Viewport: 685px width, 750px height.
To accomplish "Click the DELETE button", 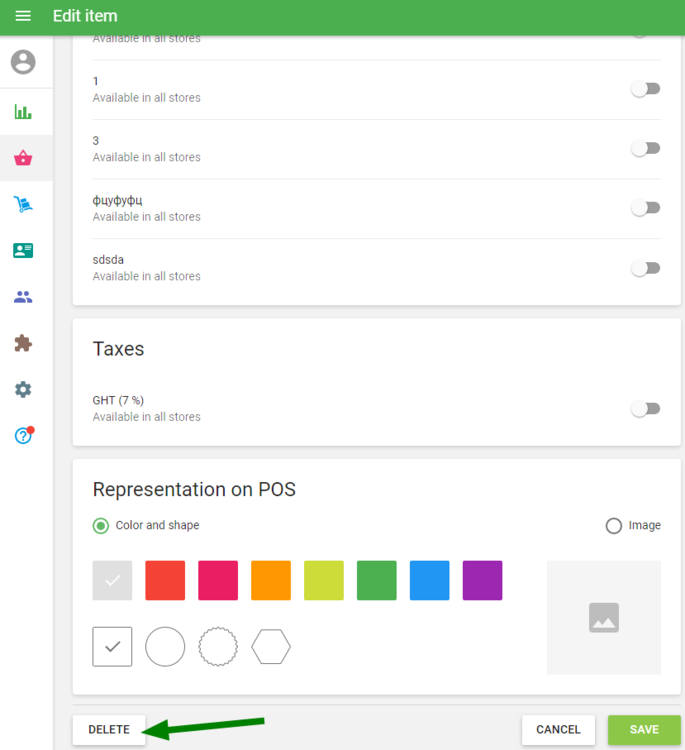I will [x=109, y=730].
